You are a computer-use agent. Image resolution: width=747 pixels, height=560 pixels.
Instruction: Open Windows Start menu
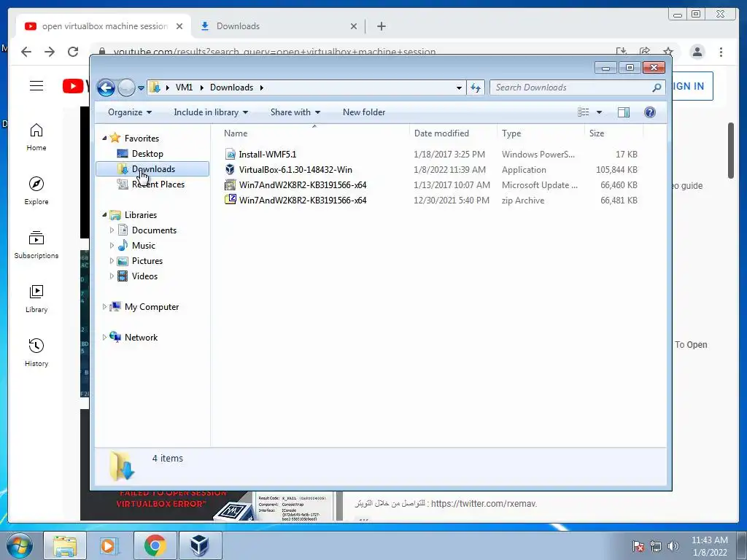pyautogui.click(x=20, y=545)
